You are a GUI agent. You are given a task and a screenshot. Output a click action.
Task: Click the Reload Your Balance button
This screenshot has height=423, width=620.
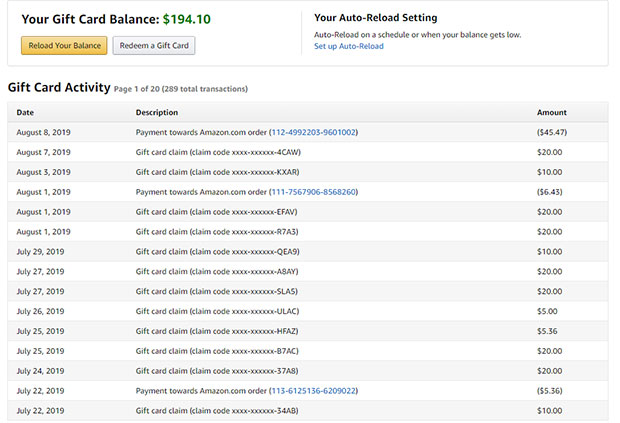64,45
